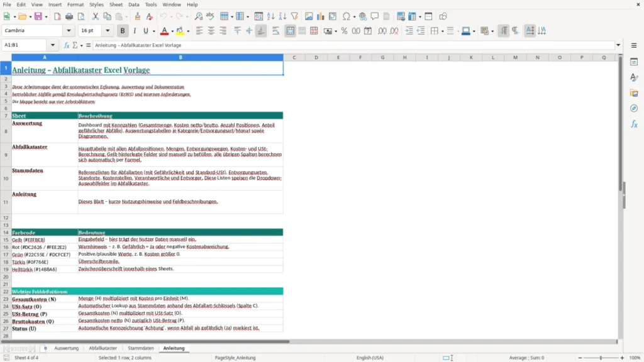This screenshot has height=362, width=644.
Task: Toggle Underline formatting
Action: (x=145, y=31)
